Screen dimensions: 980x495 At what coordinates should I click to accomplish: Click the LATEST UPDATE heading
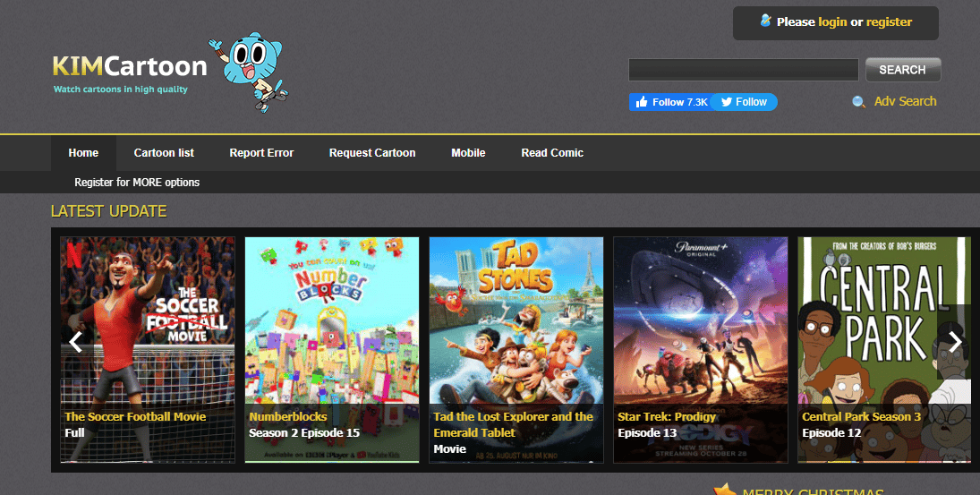point(109,211)
